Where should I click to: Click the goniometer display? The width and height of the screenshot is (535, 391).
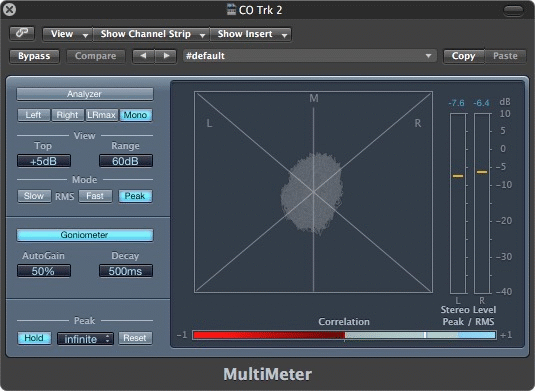[x=314, y=192]
